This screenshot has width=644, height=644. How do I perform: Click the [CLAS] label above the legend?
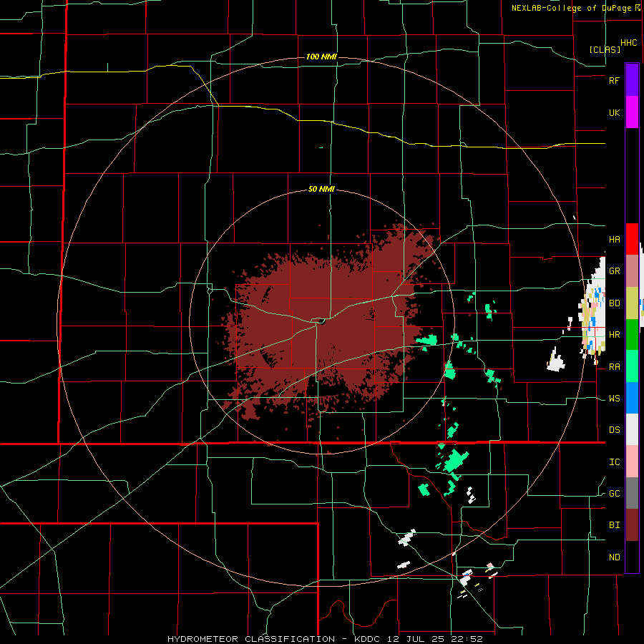605,49
